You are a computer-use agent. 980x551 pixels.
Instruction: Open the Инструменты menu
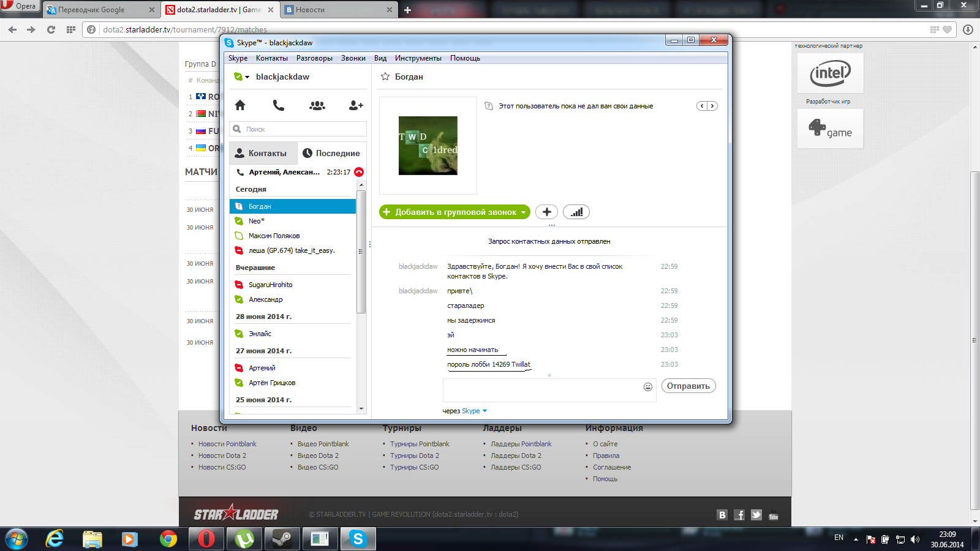[418, 58]
